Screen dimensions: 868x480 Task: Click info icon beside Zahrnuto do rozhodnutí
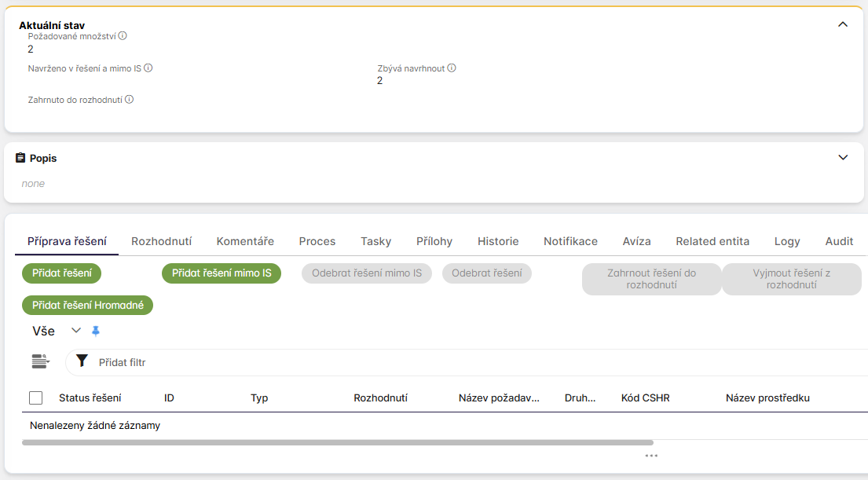(x=130, y=100)
